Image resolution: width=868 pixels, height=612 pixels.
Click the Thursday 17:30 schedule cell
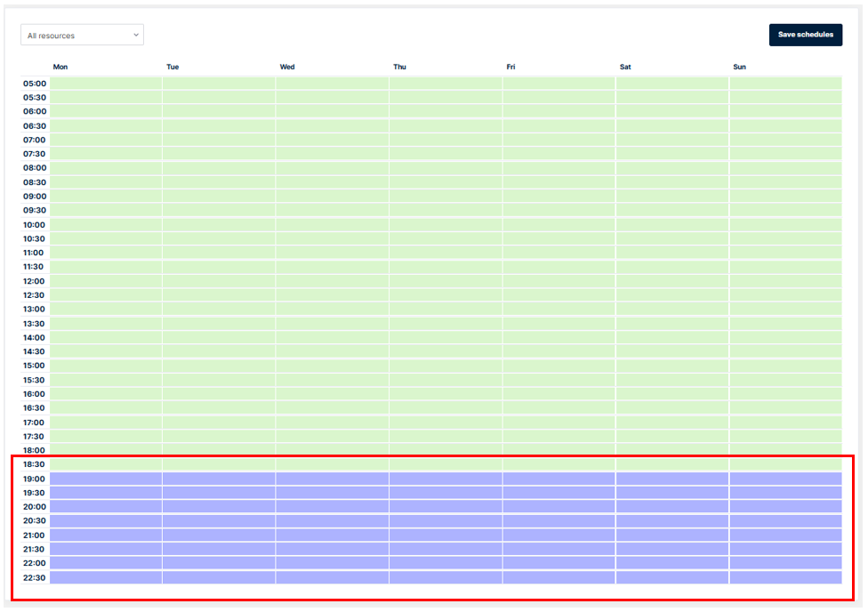pos(445,437)
